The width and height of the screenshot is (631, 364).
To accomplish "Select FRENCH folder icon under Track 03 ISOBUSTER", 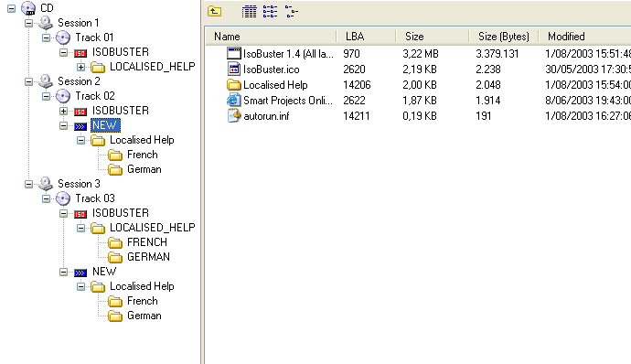I will pyautogui.click(x=115, y=242).
